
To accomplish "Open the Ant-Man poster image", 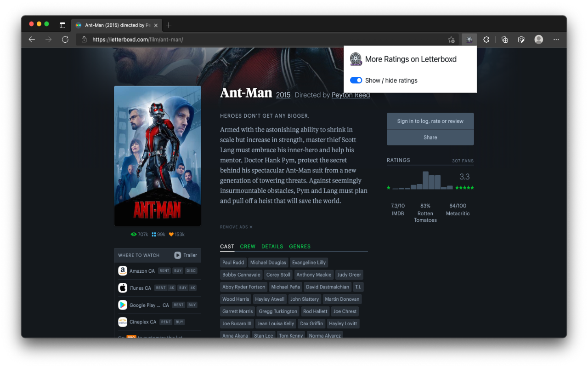I will coord(158,156).
